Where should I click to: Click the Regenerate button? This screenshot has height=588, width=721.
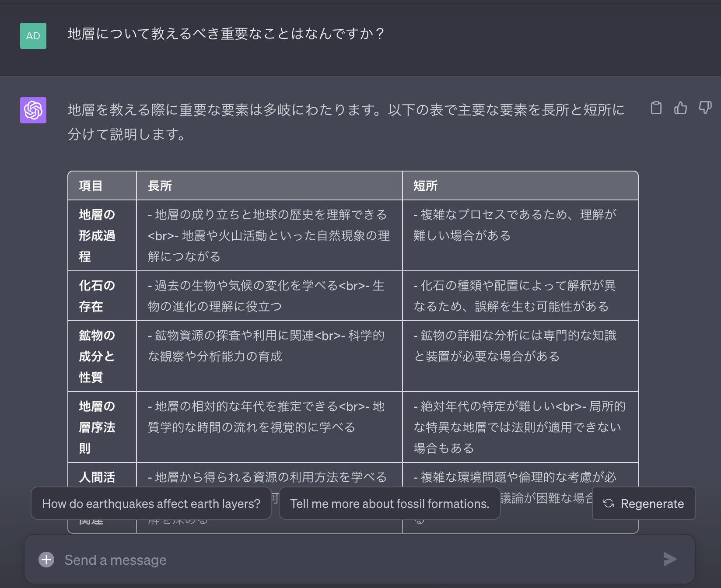[644, 504]
